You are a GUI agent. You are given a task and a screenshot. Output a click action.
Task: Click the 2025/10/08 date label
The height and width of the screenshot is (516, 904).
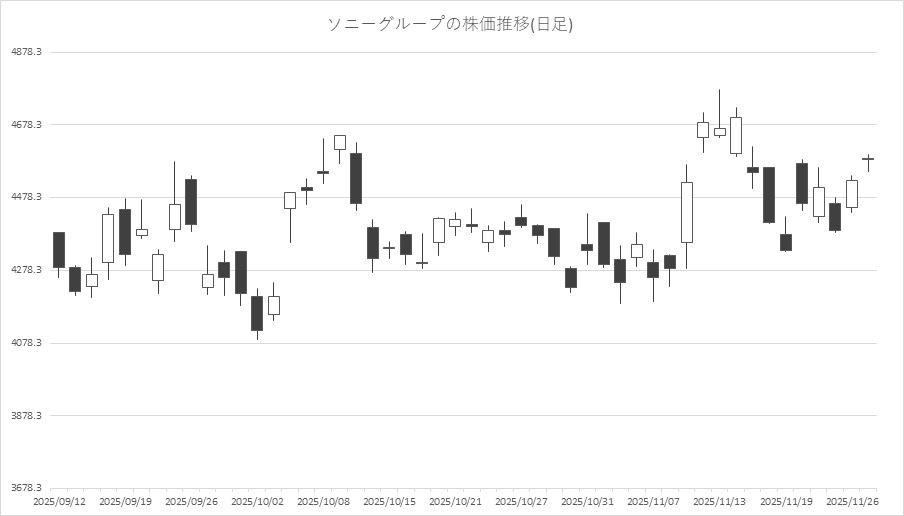point(323,502)
